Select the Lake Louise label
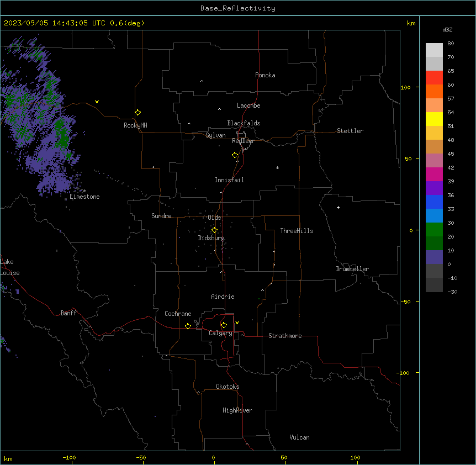476x465 pixels. click(x=10, y=267)
